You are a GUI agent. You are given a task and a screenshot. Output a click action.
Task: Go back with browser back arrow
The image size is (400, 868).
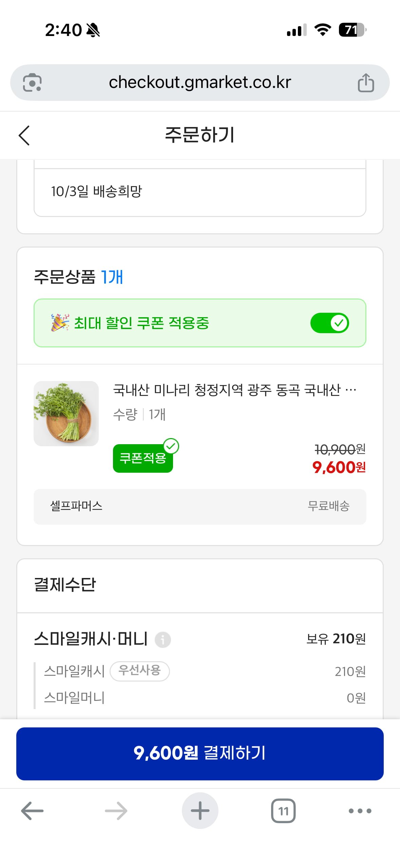(32, 811)
